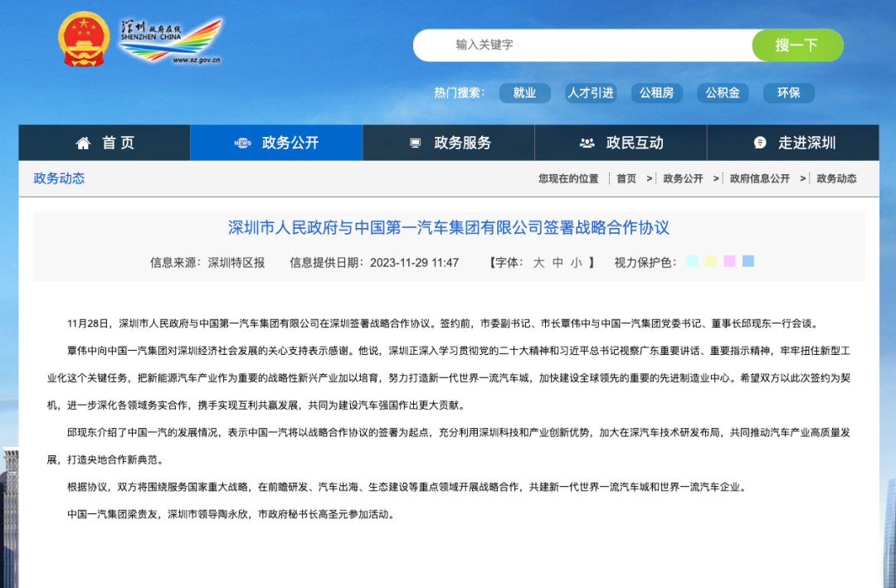
Task: Set font size to 小
Action: tap(576, 263)
